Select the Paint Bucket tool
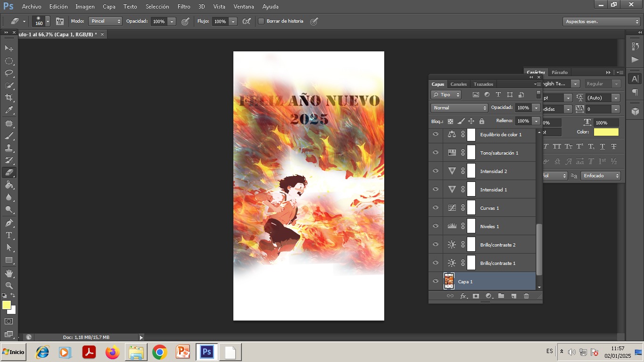 (9, 185)
